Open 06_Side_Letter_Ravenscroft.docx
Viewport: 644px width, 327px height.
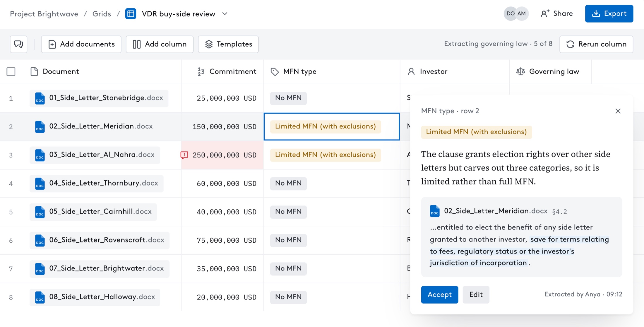click(x=100, y=240)
